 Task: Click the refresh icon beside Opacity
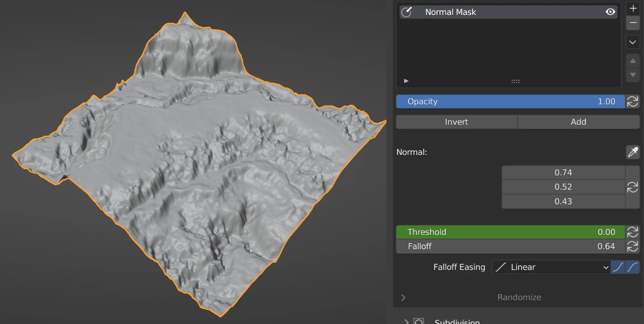click(x=633, y=102)
